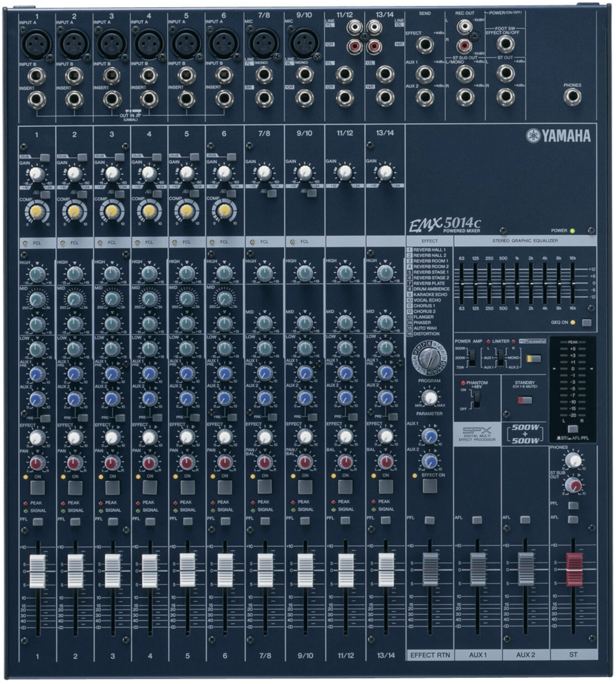Flip the PHANTOM +48V switch
This screenshot has width=616, height=684.
point(476,400)
